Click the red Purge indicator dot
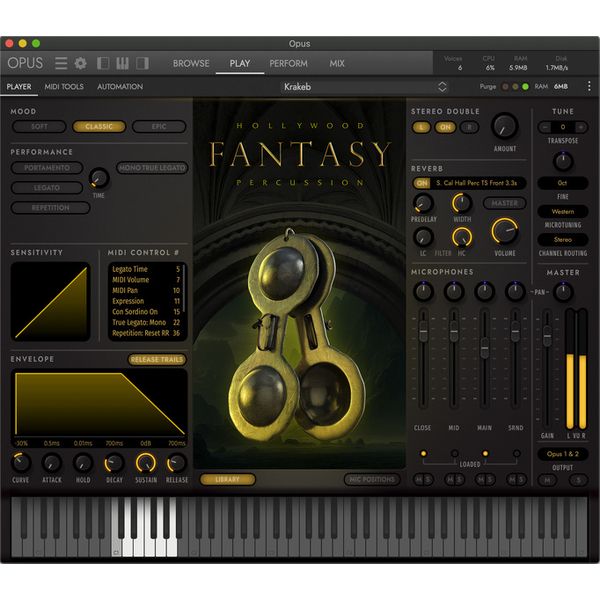This screenshot has width=600, height=600. 505,87
